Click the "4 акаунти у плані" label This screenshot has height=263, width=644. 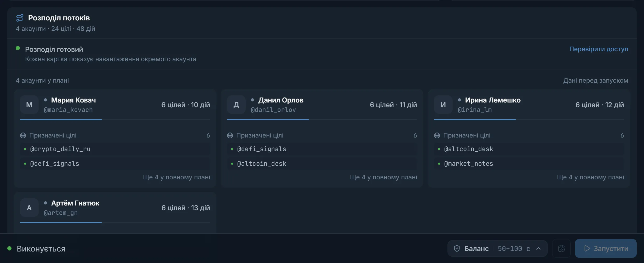(42, 81)
